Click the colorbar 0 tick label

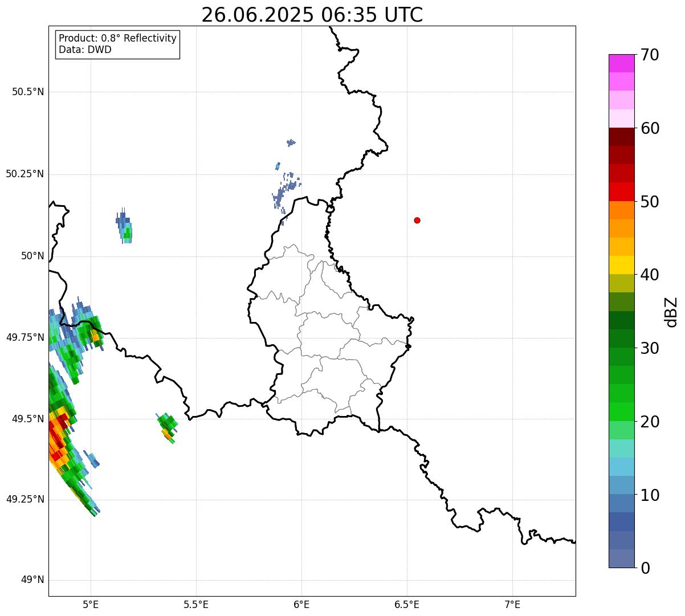[645, 568]
